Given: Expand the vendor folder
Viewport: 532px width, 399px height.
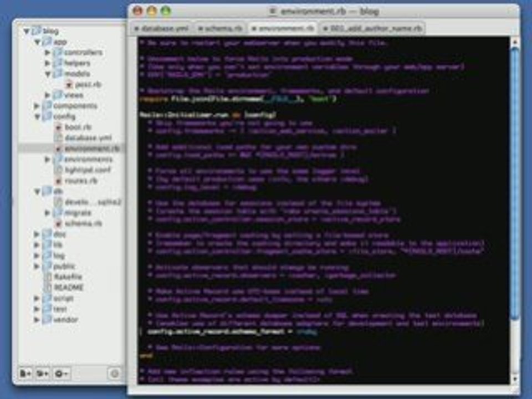Looking at the screenshot, I should [x=37, y=320].
